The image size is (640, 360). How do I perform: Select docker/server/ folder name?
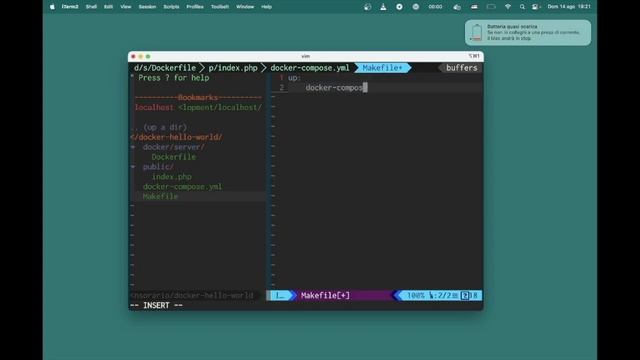tap(173, 147)
